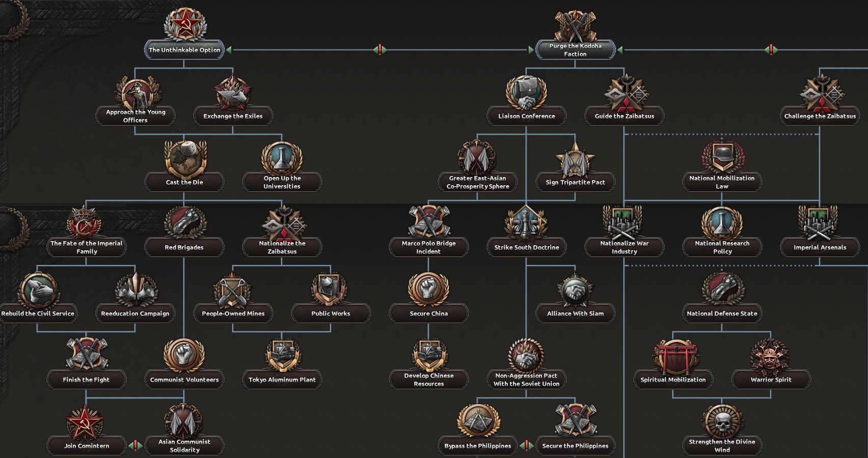
Task: Select Red Brigades focus icon
Action: tap(184, 223)
